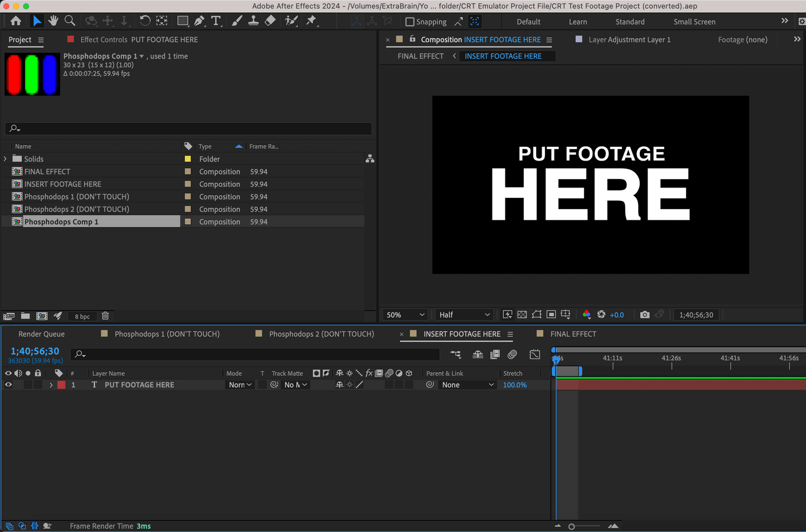Click the Home icon in toolbar
This screenshot has width=806, height=532.
coord(16,21)
